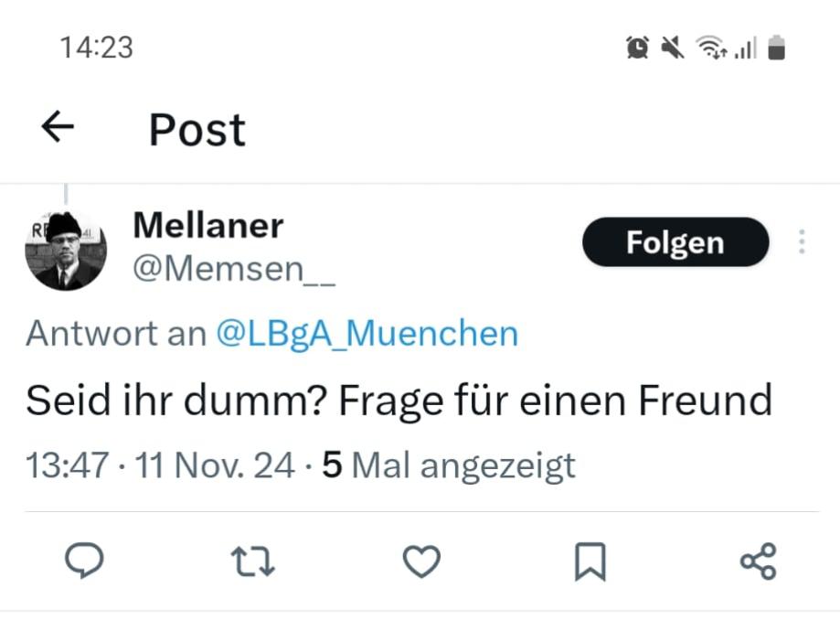Like the post with the heart icon
Image resolution: width=840 pixels, height=631 pixels.
point(421,561)
